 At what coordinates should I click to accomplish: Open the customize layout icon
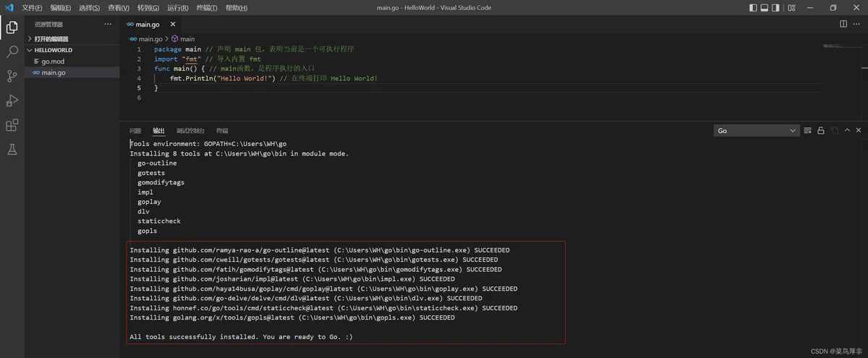click(x=791, y=7)
